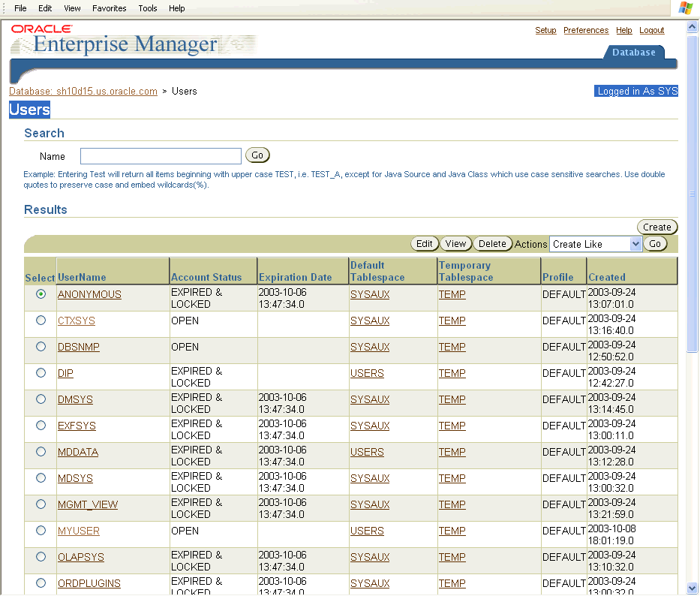Click the Windows logo icon in menu bar
The image size is (700, 596).
pos(685,8)
